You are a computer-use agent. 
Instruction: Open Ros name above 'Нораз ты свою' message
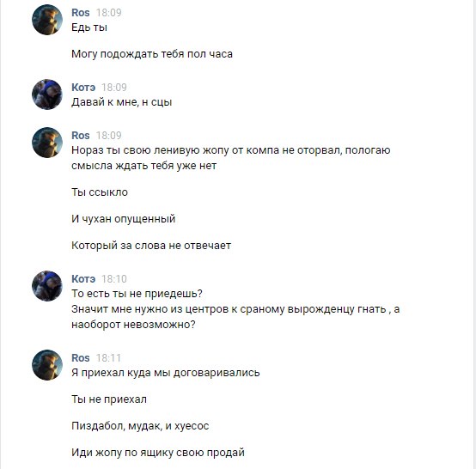coord(81,136)
